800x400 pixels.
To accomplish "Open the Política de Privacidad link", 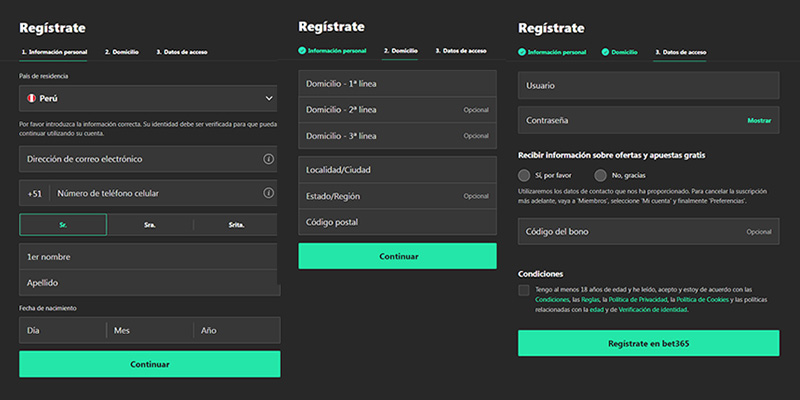I will coord(638,299).
